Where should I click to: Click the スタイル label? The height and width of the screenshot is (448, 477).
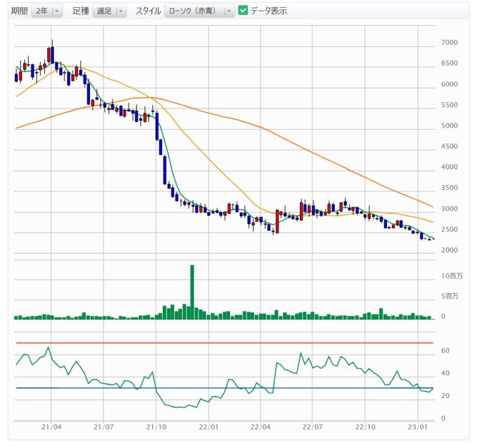[x=148, y=11]
